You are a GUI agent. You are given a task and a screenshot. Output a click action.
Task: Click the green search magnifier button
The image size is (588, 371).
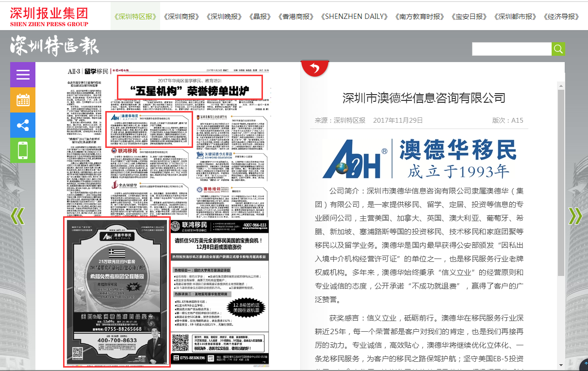click(558, 49)
